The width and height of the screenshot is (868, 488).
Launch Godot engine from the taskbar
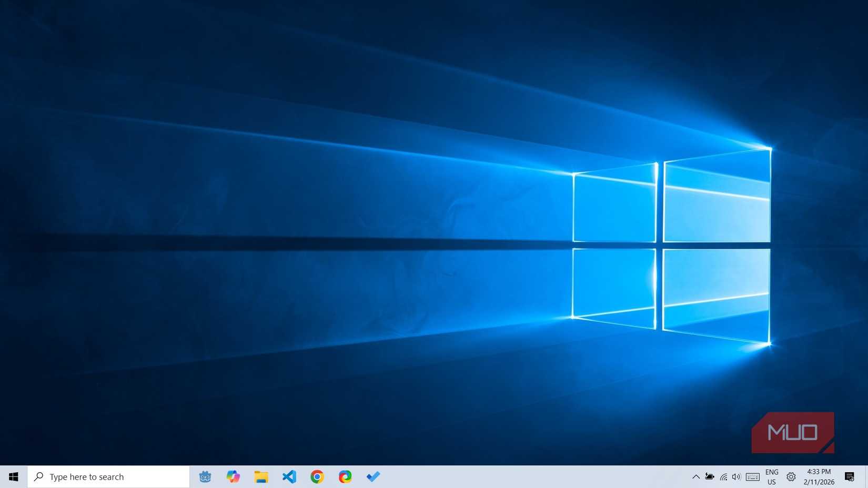click(x=205, y=476)
